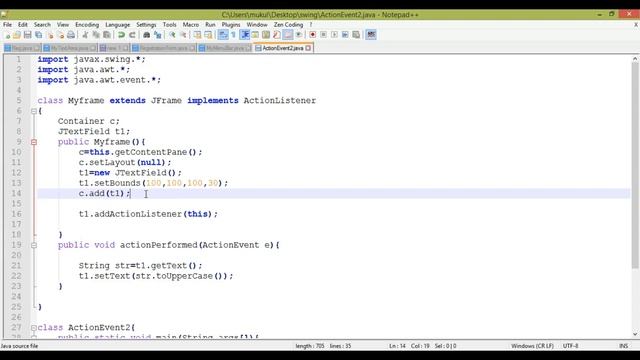Viewport: 640px width, 360px height.
Task: Click the Redo arrow toolbar icon
Action: coord(132,35)
